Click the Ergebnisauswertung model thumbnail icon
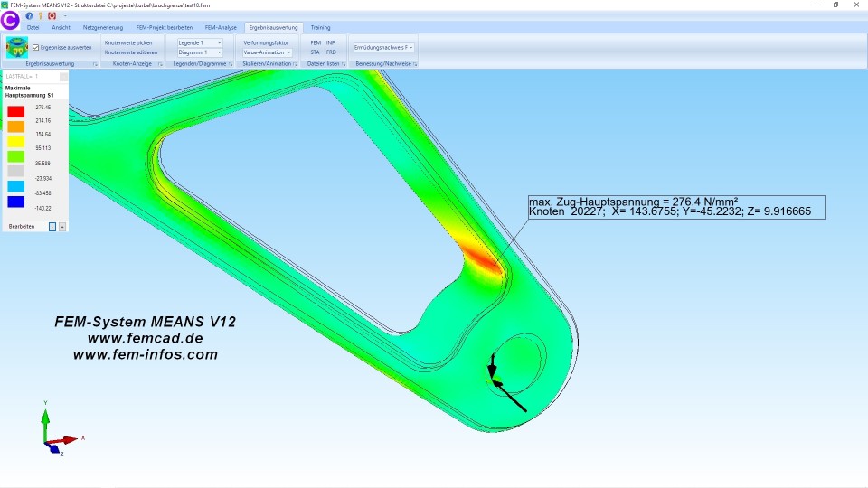 [16, 47]
